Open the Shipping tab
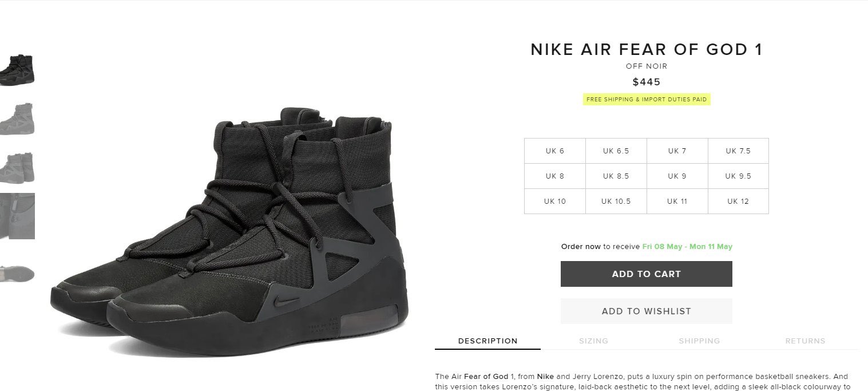This screenshot has height=391, width=868. pos(699,341)
